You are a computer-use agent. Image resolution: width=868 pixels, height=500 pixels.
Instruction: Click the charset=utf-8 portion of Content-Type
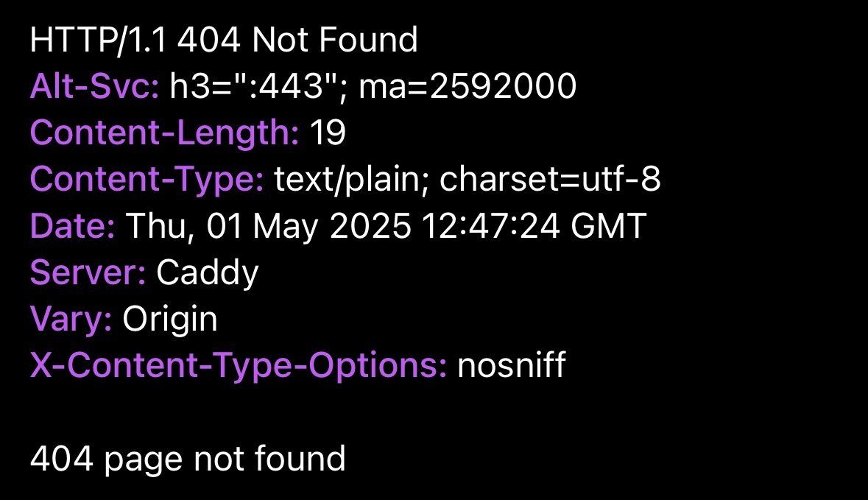[550, 180]
